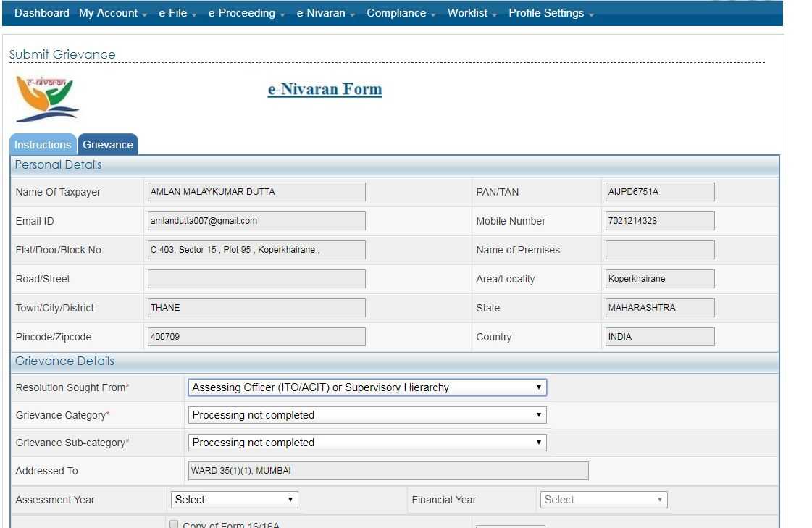Viewport: 812px width, 528px height.
Task: Expand the e-Nivaran menu
Action: [x=325, y=13]
